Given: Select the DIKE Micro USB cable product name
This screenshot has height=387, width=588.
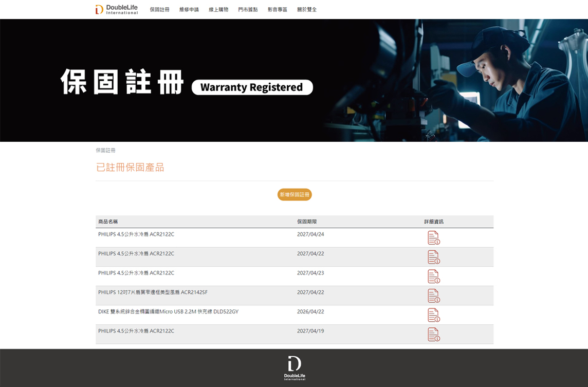Looking at the screenshot, I should tap(168, 312).
